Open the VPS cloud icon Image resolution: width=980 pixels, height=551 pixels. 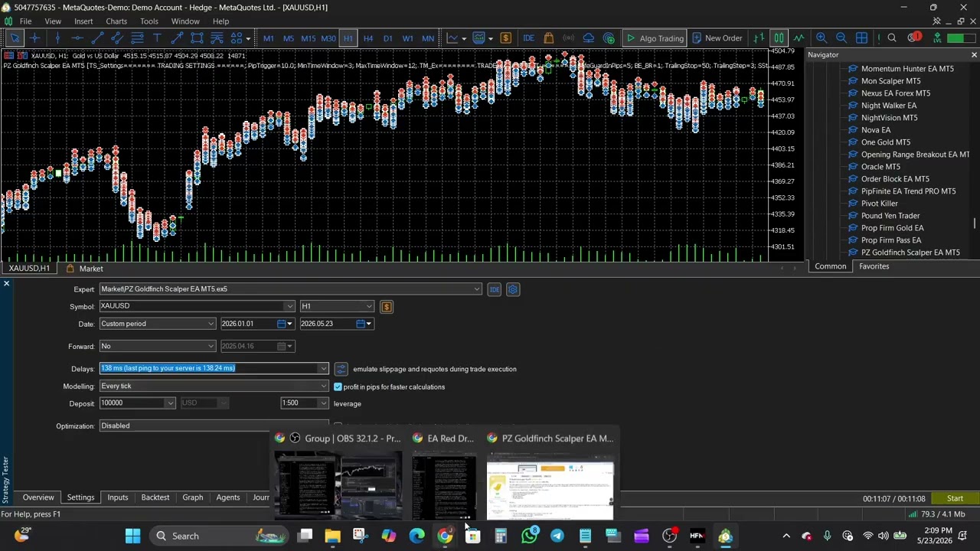(x=588, y=38)
